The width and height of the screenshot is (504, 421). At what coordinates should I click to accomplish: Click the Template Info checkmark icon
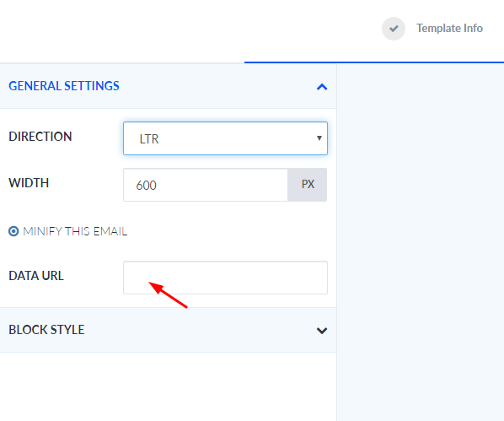tap(394, 29)
